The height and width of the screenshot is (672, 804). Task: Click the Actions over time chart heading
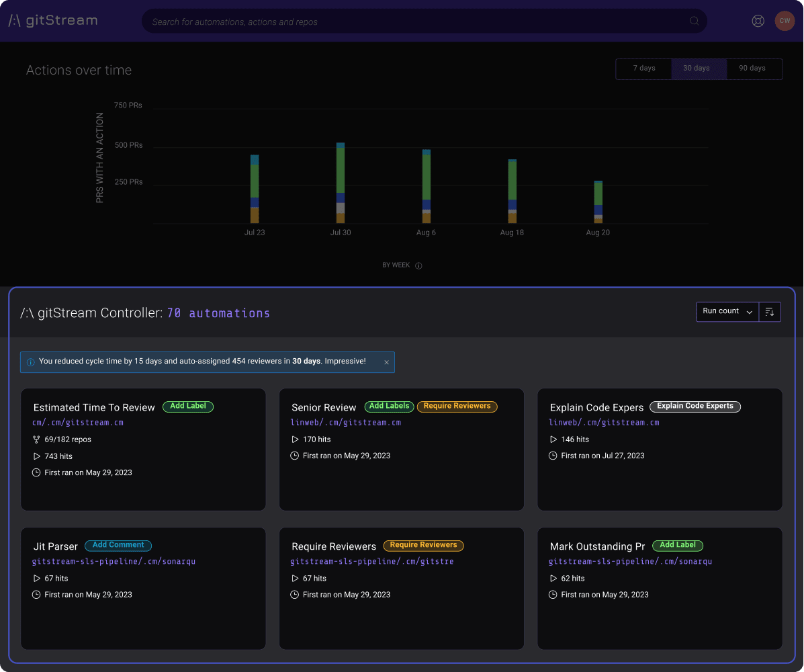point(79,70)
